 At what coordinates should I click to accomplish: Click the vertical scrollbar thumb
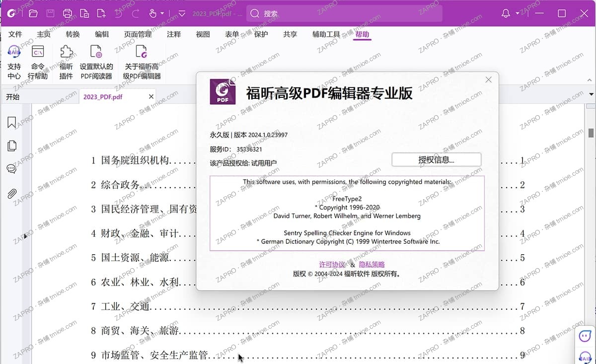pyautogui.click(x=591, y=133)
